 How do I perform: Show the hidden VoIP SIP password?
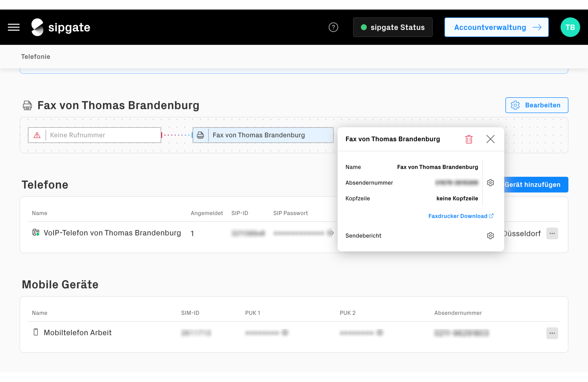pos(330,233)
